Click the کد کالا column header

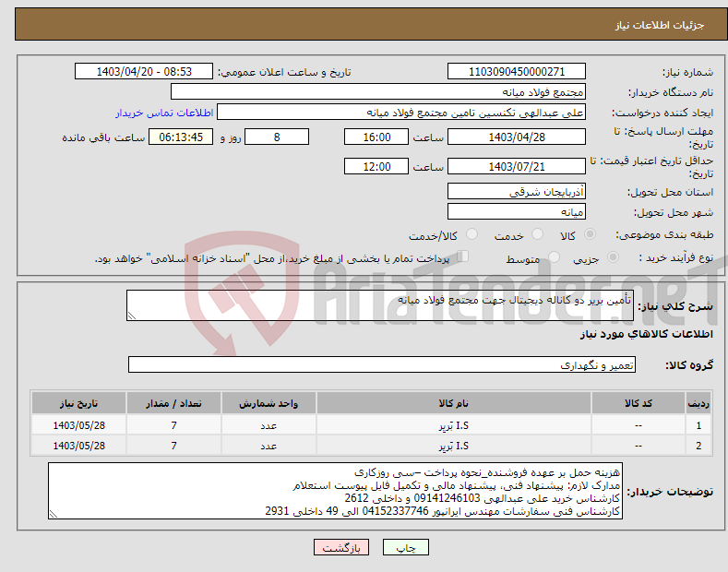click(638, 403)
